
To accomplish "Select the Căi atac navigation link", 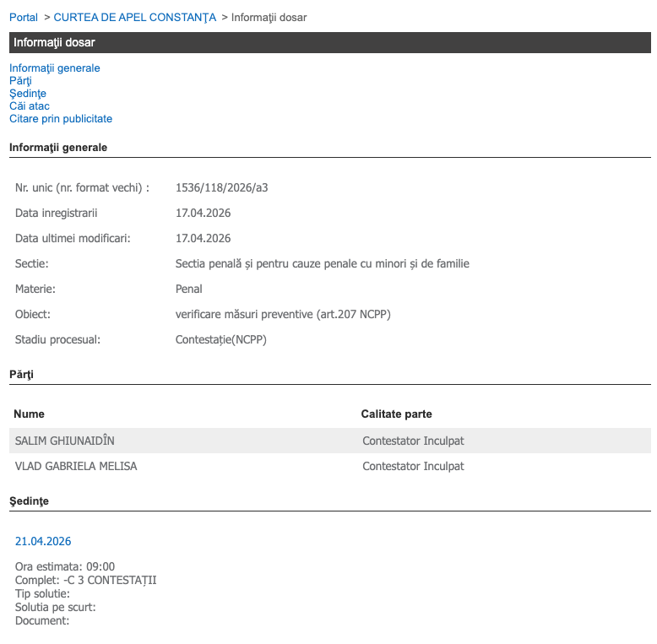I will 30,106.
